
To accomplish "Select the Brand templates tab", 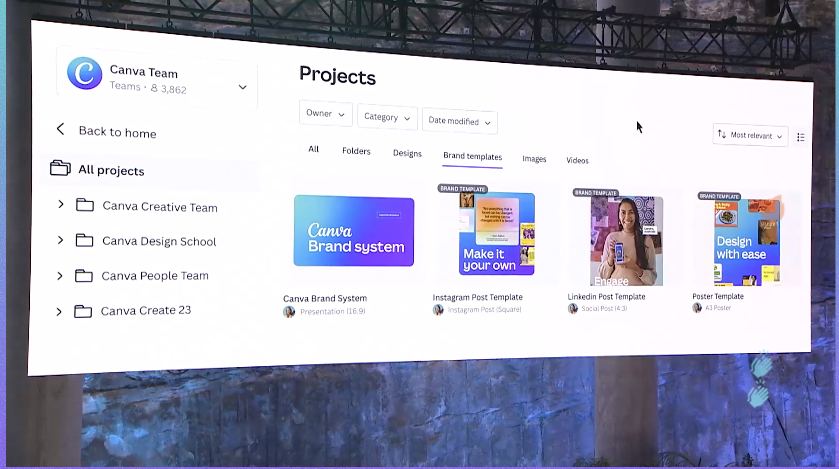I will [x=472, y=156].
